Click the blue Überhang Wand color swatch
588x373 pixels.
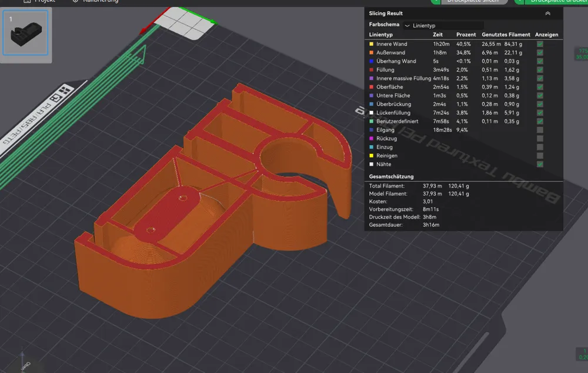click(371, 61)
